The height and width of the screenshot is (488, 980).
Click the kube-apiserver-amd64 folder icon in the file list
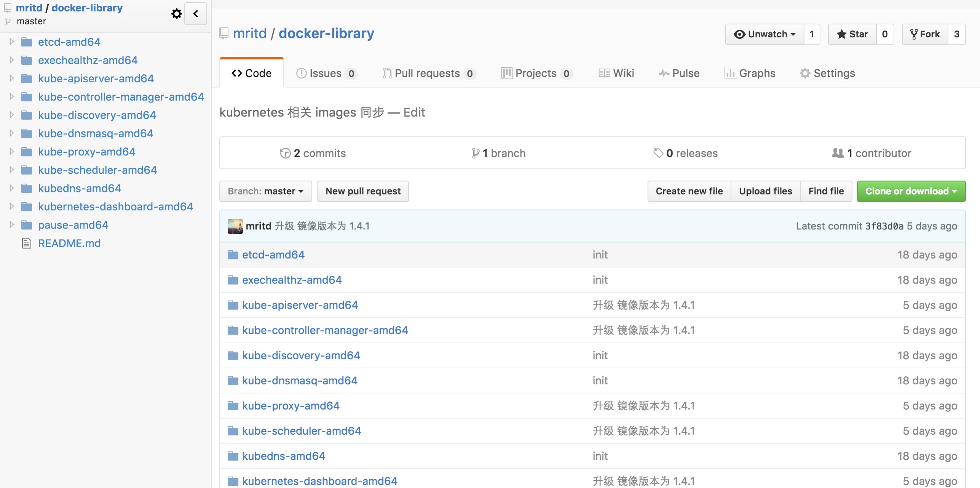point(233,305)
